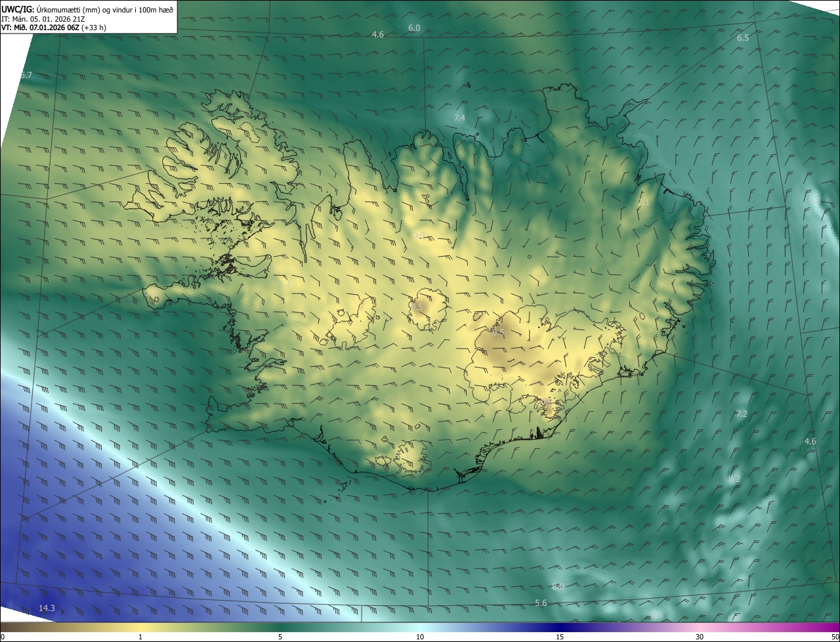Click the 6.0 value label on the map

tap(414, 28)
